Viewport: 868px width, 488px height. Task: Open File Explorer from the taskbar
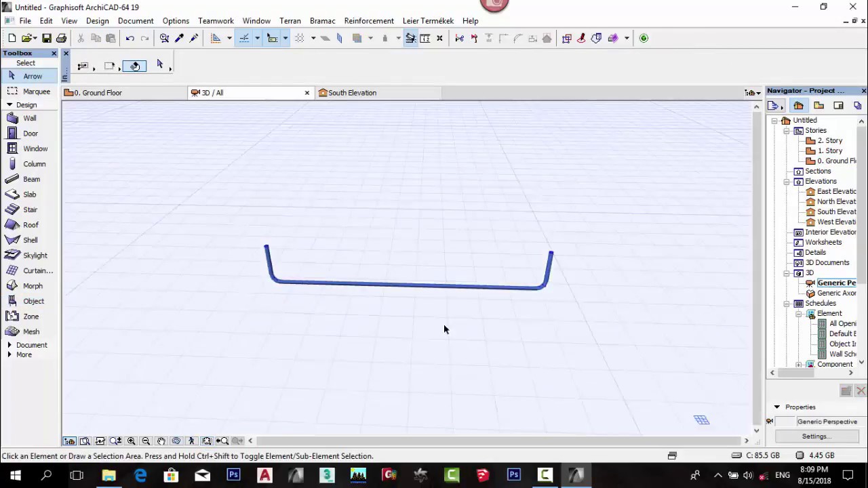[108, 475]
